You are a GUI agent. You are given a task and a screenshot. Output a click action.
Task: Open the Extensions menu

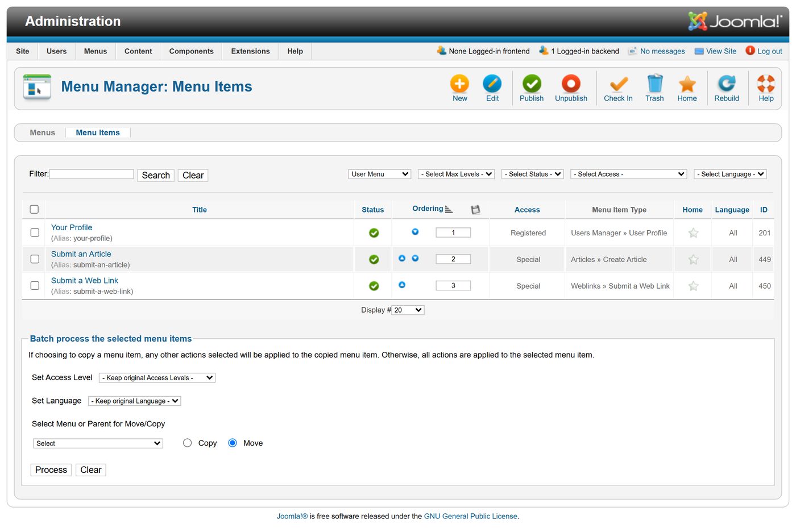(x=250, y=51)
